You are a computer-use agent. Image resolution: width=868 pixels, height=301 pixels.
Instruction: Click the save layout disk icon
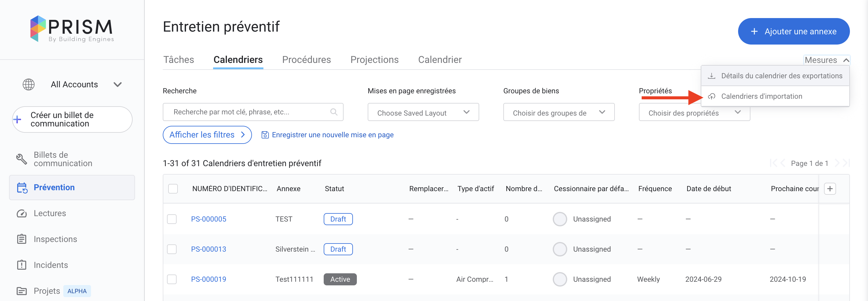(x=265, y=135)
